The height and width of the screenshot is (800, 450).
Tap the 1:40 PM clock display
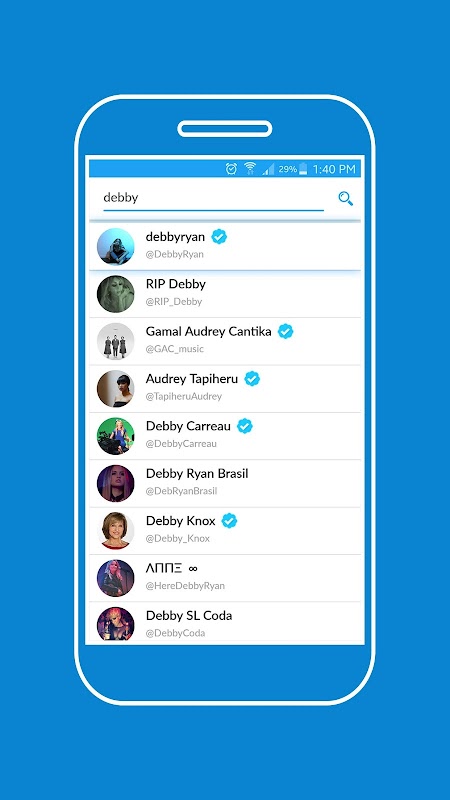334,169
